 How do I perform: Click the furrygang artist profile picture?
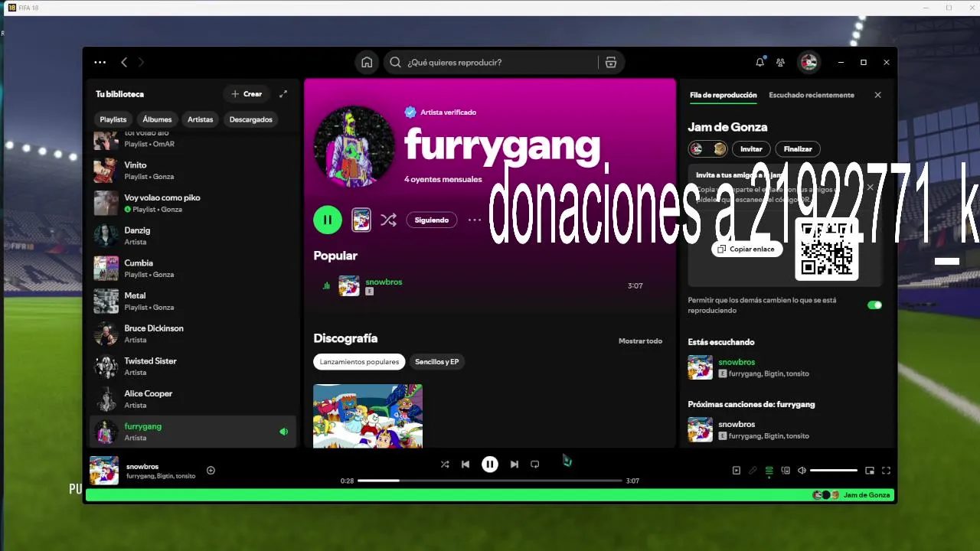pyautogui.click(x=354, y=147)
